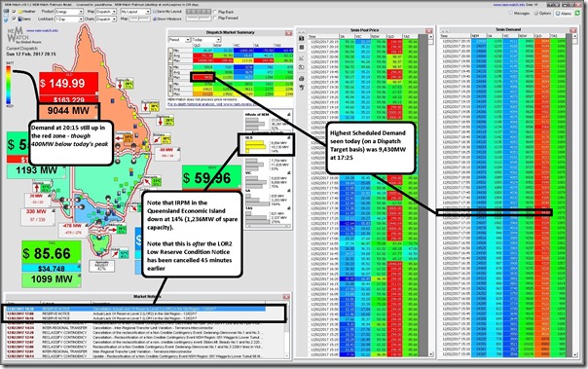588x369 pixels.
Task: Adjust the Map zoom slider
Action: click(140, 18)
